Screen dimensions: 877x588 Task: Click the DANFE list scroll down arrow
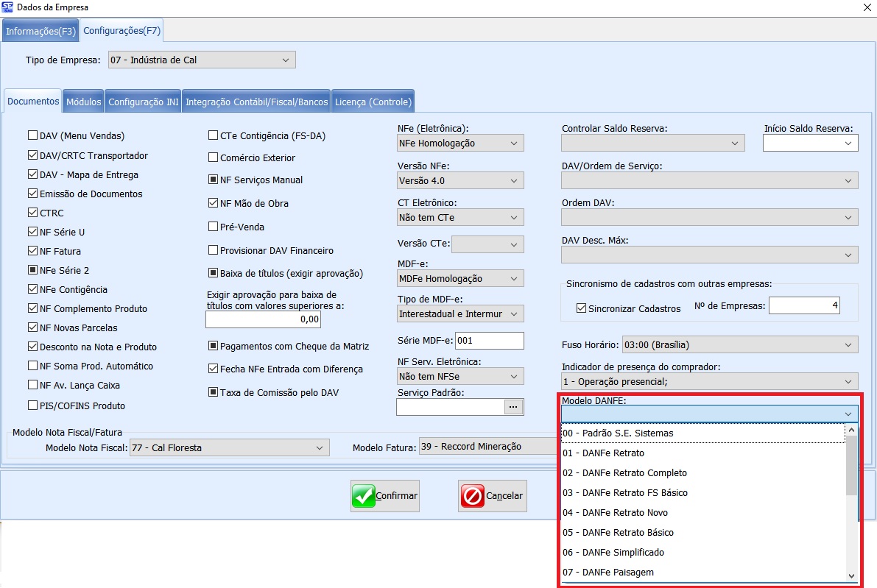point(851,576)
